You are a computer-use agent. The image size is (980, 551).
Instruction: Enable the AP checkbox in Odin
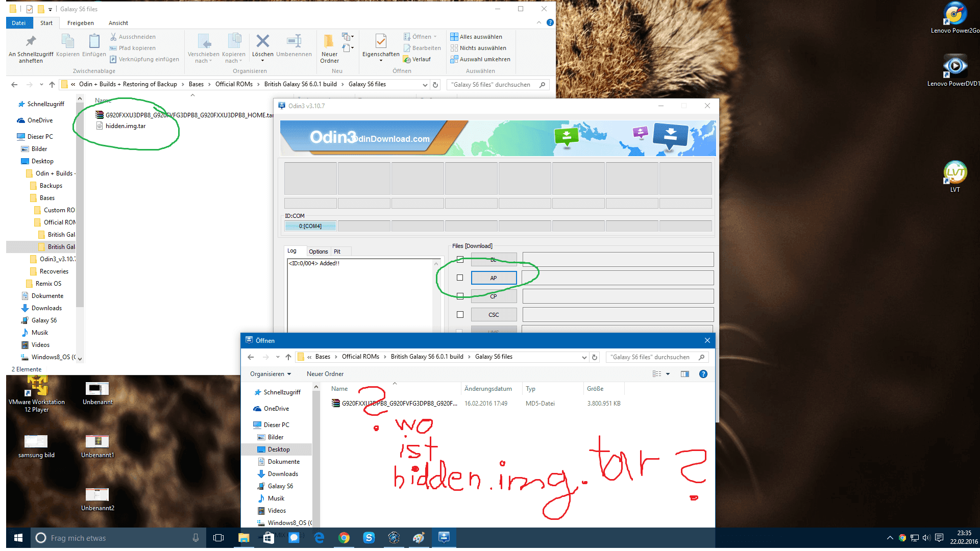(x=460, y=278)
